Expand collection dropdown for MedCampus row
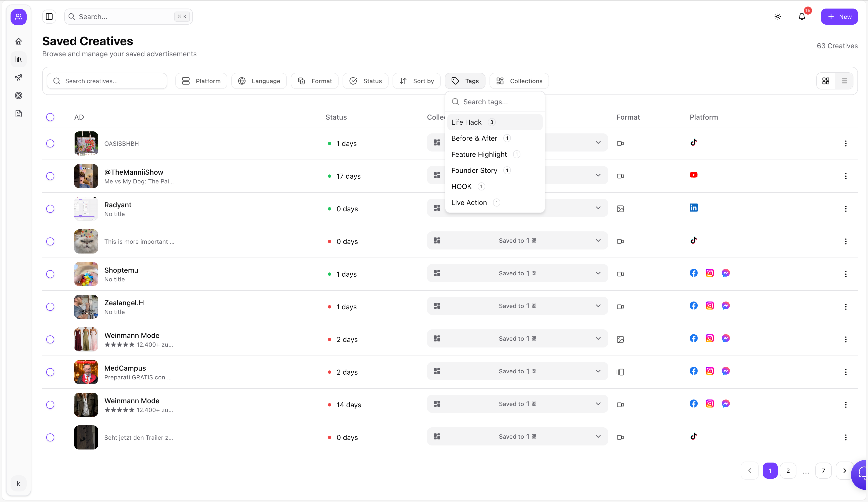 [598, 371]
